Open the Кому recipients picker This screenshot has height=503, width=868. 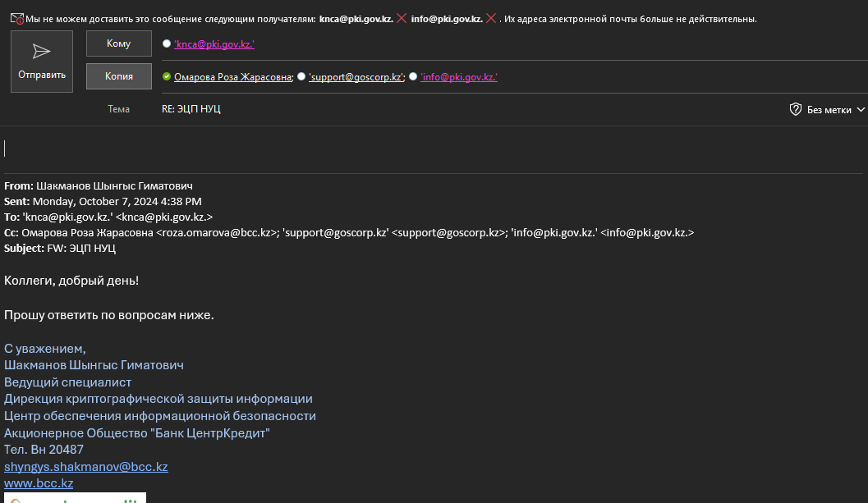(118, 43)
